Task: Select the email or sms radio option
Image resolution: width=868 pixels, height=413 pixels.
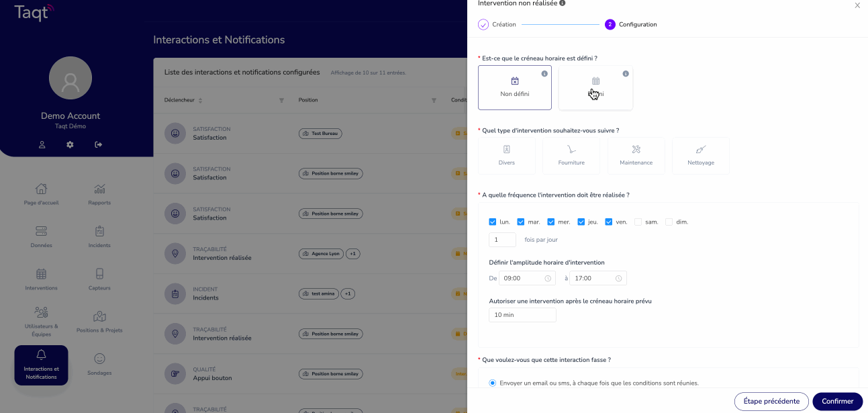Action: [493, 383]
